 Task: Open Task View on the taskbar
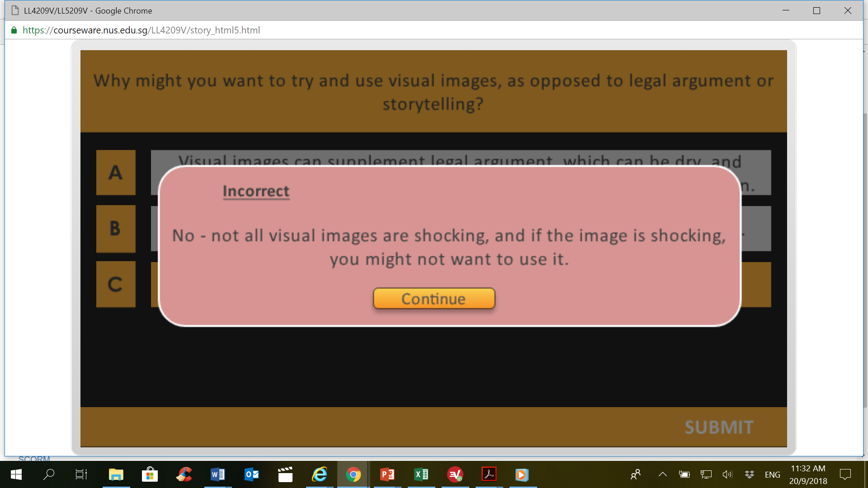tap(81, 474)
